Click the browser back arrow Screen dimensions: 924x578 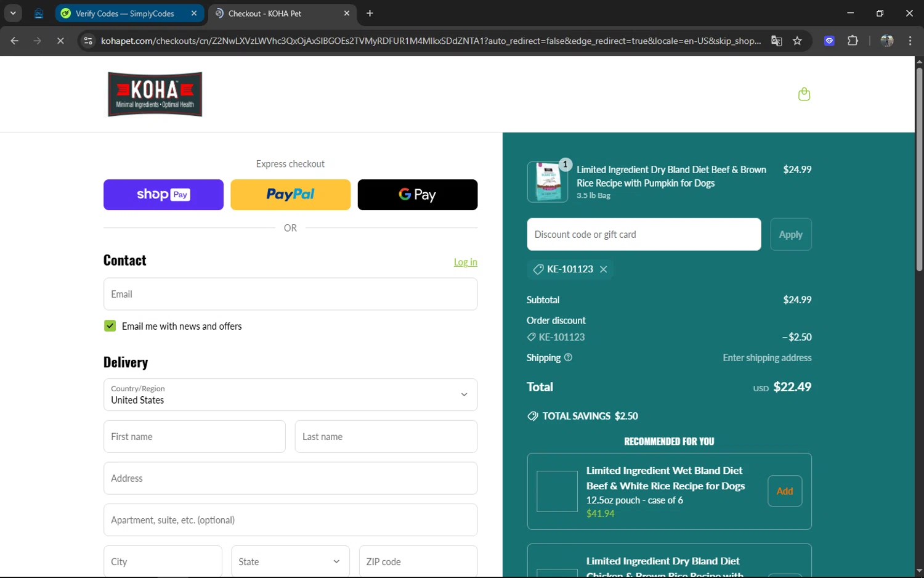pos(15,41)
